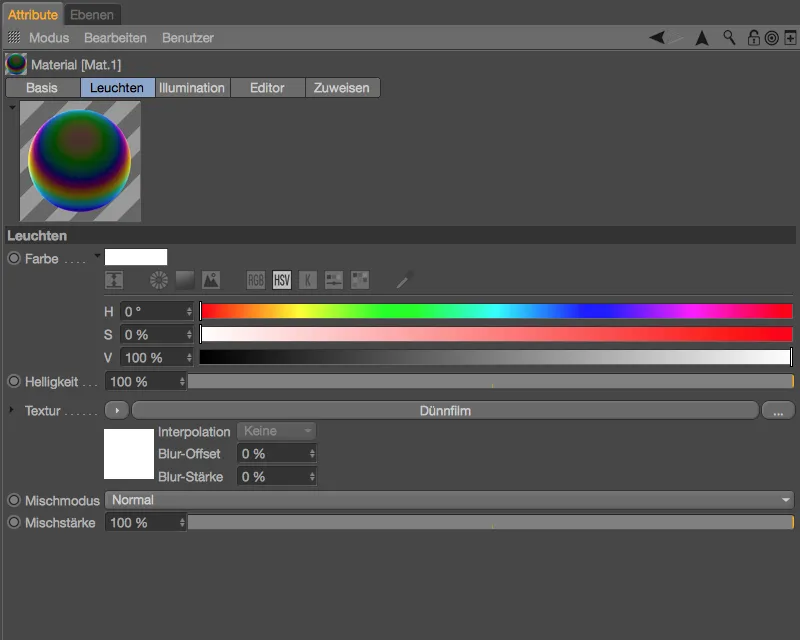Click the Dünnfilm shader button
Viewport: 800px width, 640px height.
[x=445, y=410]
